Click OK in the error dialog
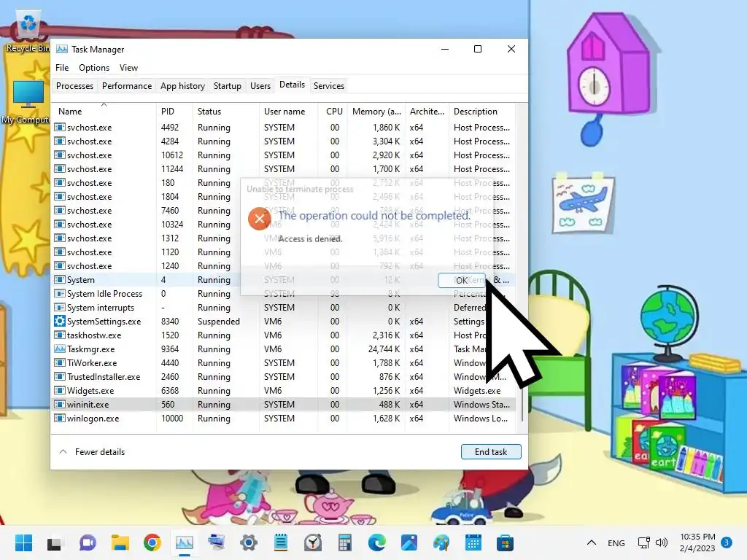 (462, 281)
